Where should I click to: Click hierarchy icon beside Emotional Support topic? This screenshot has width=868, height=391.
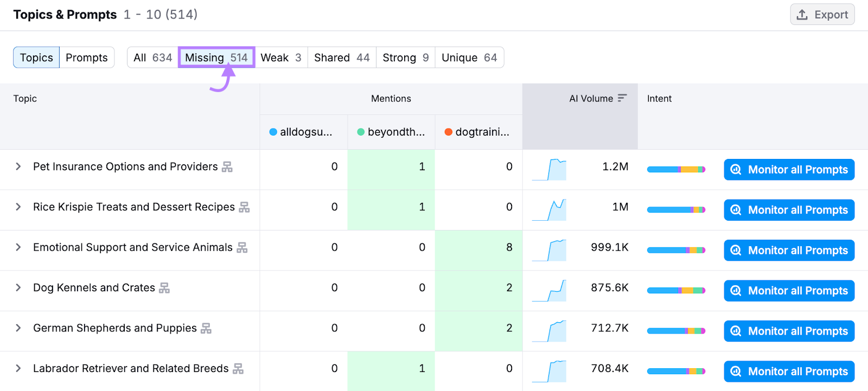[242, 248]
